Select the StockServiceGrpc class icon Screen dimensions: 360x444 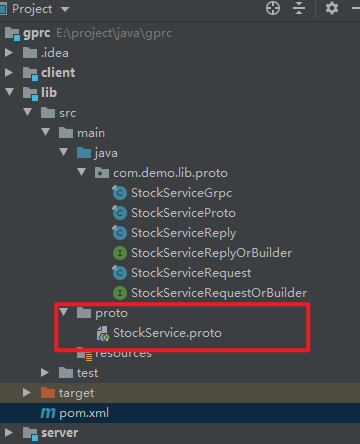pos(119,193)
